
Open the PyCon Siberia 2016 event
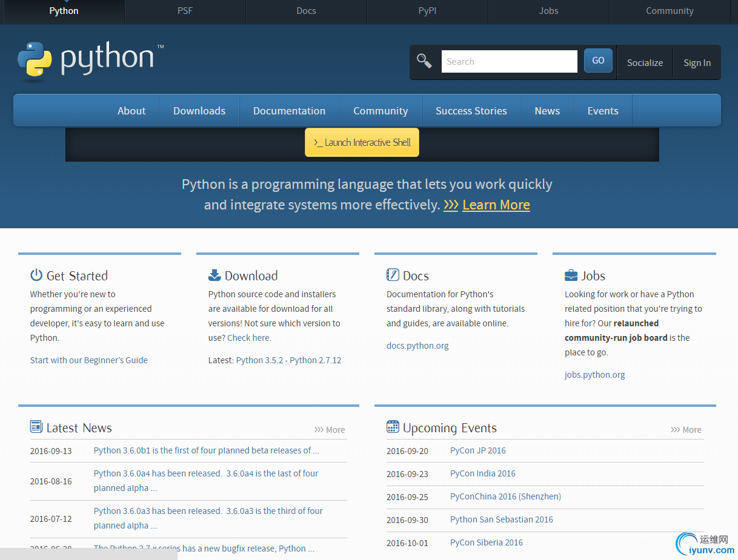pyautogui.click(x=487, y=542)
